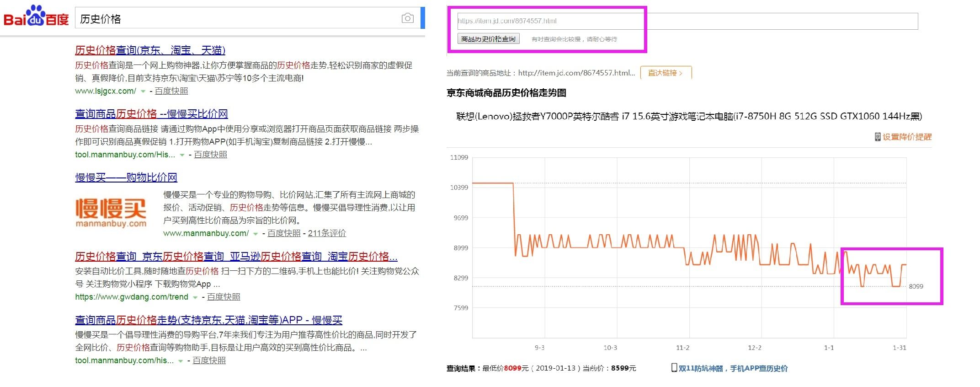Click the phone icon beside 设置降价提醒
The height and width of the screenshot is (387, 980).
coord(878,137)
